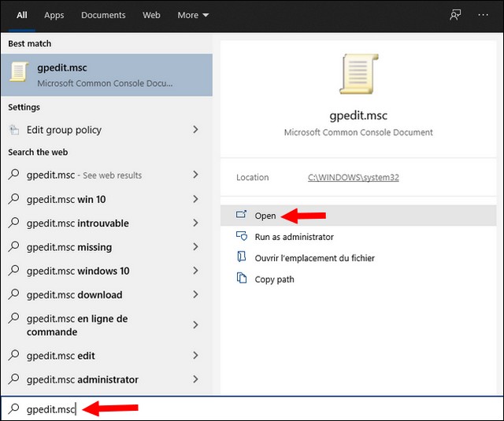
Task: Choose Ouvrir l'emplacement du fichier
Action: 315,258
